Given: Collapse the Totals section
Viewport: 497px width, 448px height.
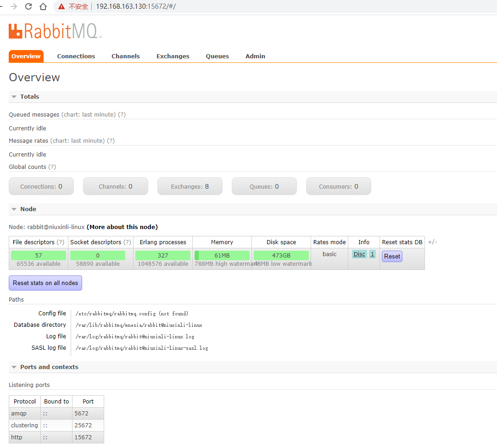Looking at the screenshot, I should 14,97.
